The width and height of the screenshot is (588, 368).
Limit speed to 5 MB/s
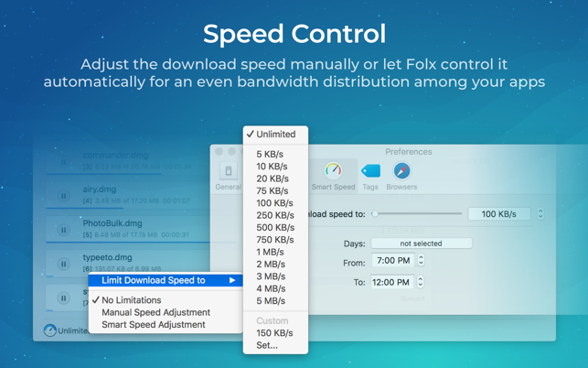click(x=275, y=301)
